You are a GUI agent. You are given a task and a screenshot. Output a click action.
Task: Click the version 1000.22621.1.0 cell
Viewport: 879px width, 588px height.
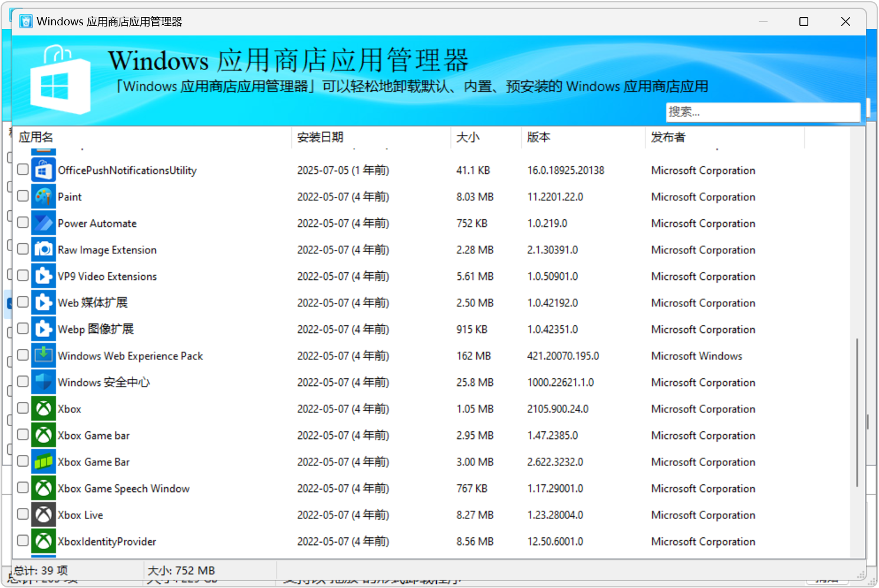tap(561, 382)
